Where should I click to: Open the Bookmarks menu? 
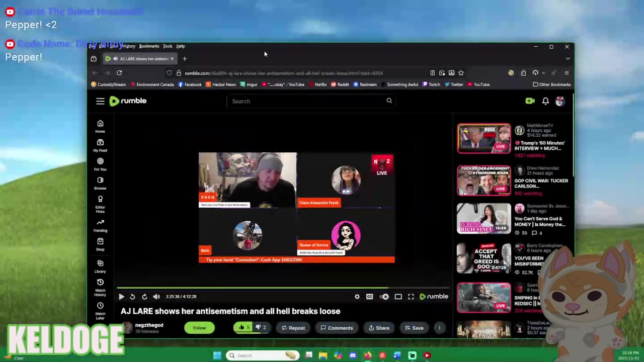[149, 46]
